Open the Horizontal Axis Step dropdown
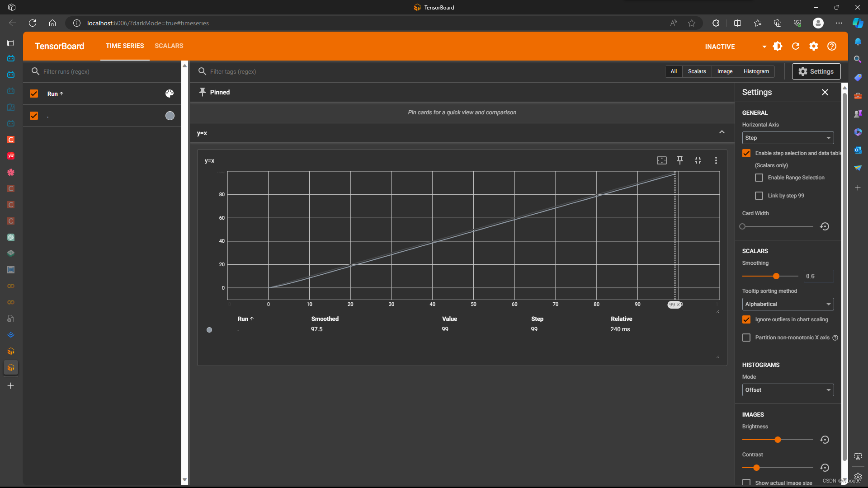The height and width of the screenshot is (488, 868). click(788, 138)
